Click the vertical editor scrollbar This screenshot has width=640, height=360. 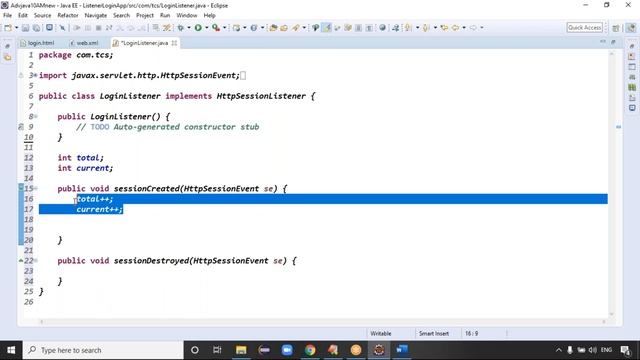[611, 184]
